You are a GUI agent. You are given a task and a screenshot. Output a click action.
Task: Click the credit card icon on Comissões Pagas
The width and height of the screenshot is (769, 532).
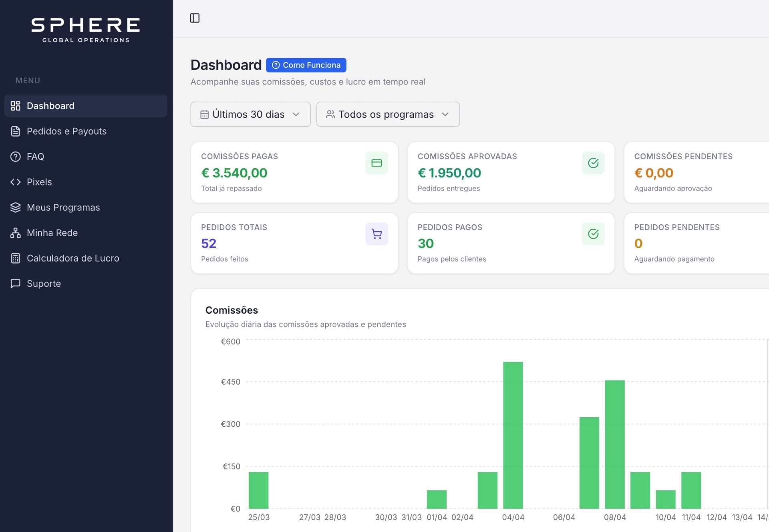(376, 163)
